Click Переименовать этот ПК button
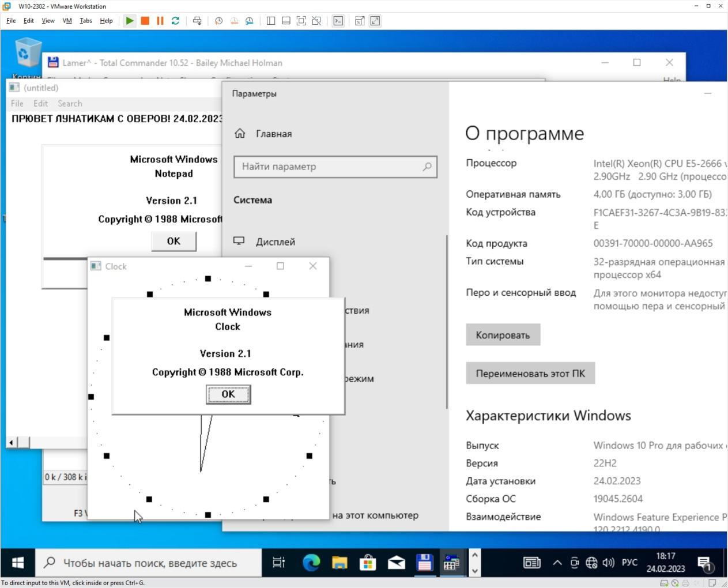The image size is (728, 588). 530,374
